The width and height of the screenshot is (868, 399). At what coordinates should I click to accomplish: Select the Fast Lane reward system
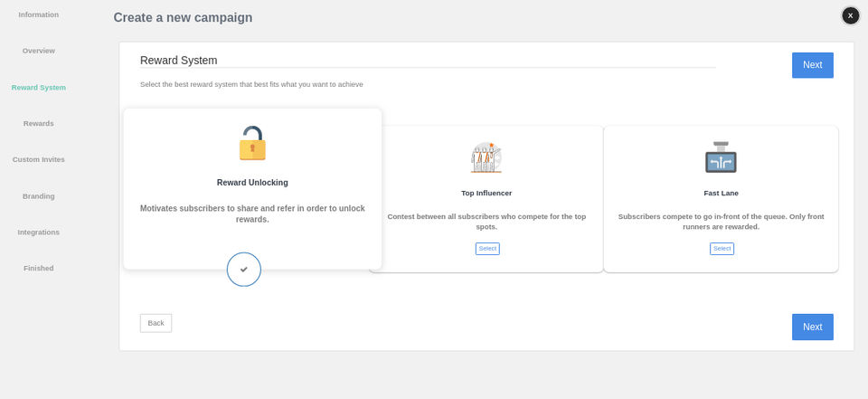click(x=722, y=249)
